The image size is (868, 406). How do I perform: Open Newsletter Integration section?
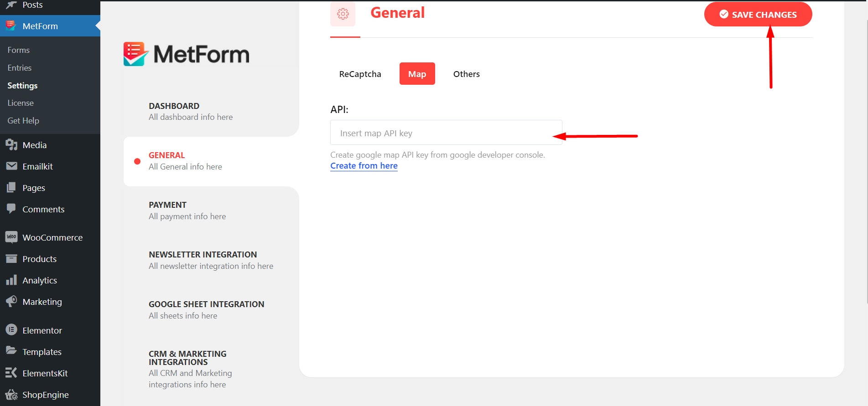tap(211, 260)
